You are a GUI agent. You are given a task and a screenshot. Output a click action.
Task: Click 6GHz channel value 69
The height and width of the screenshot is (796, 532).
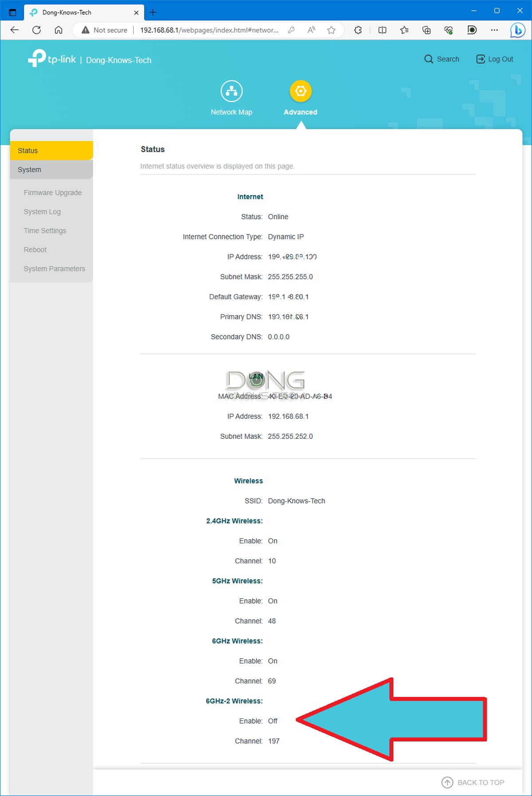pos(272,681)
